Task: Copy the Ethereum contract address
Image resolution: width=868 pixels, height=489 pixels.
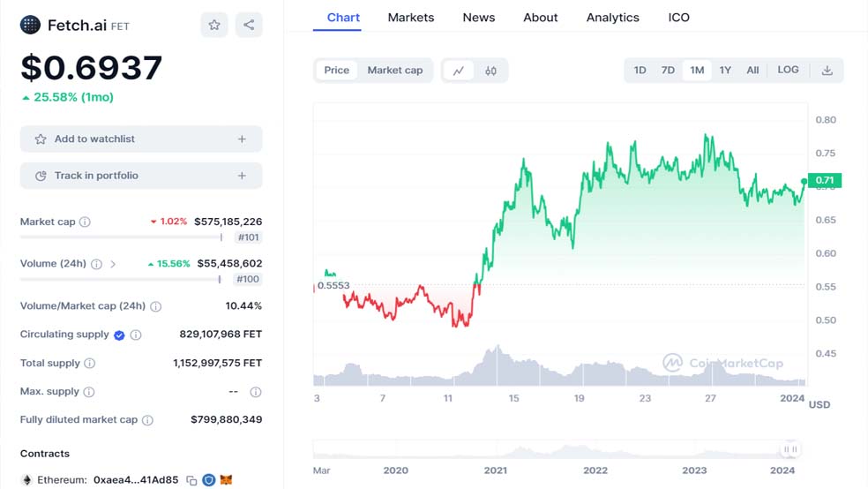Action: pos(191,480)
